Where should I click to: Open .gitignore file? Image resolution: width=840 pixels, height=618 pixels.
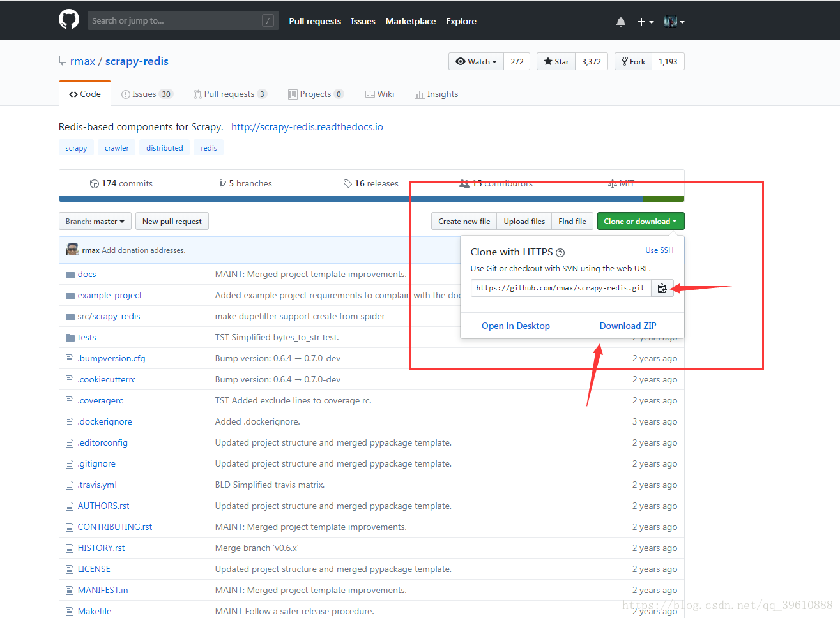(x=96, y=463)
